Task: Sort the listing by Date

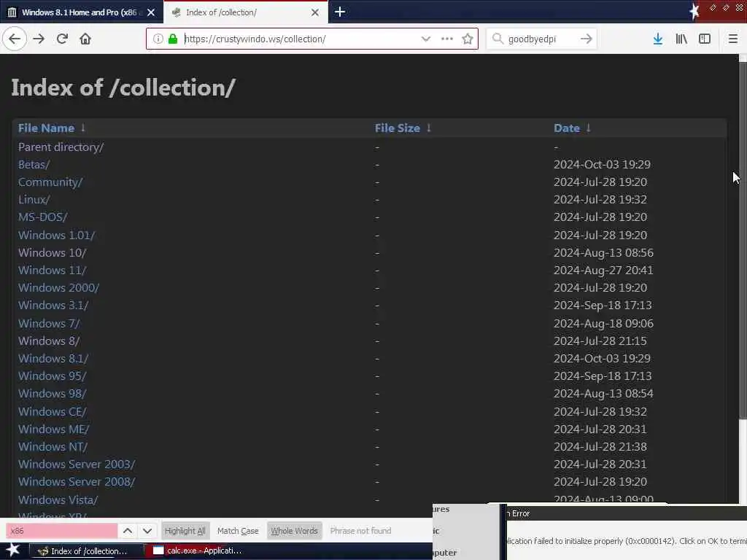Action: click(x=566, y=128)
